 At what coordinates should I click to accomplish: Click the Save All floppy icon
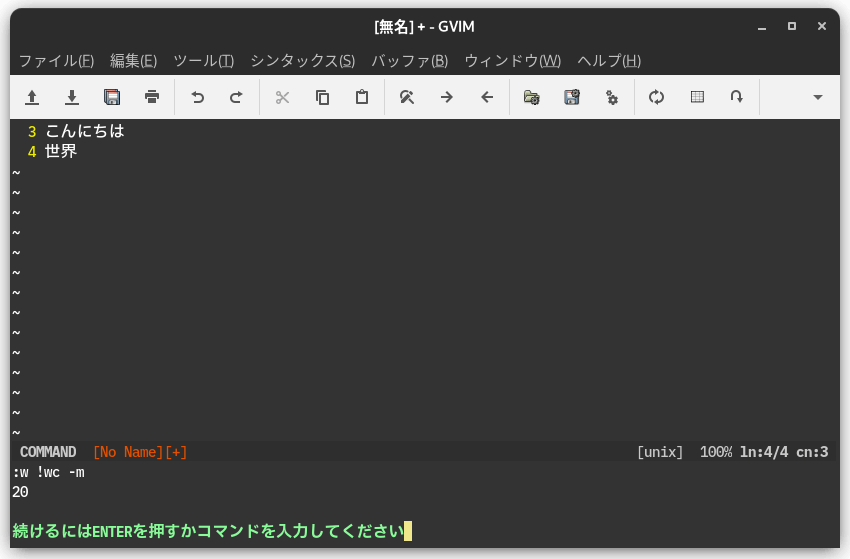[x=112, y=97]
